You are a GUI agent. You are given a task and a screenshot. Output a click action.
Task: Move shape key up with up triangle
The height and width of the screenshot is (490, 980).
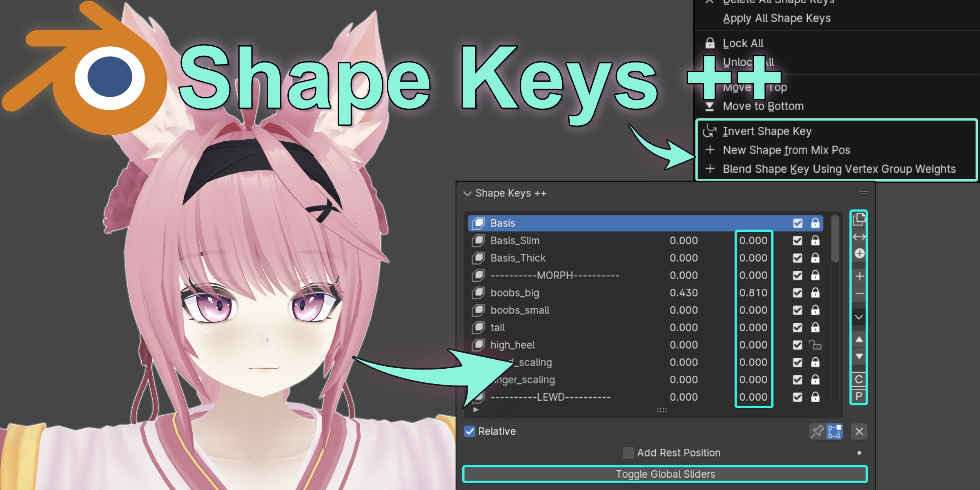[x=859, y=339]
